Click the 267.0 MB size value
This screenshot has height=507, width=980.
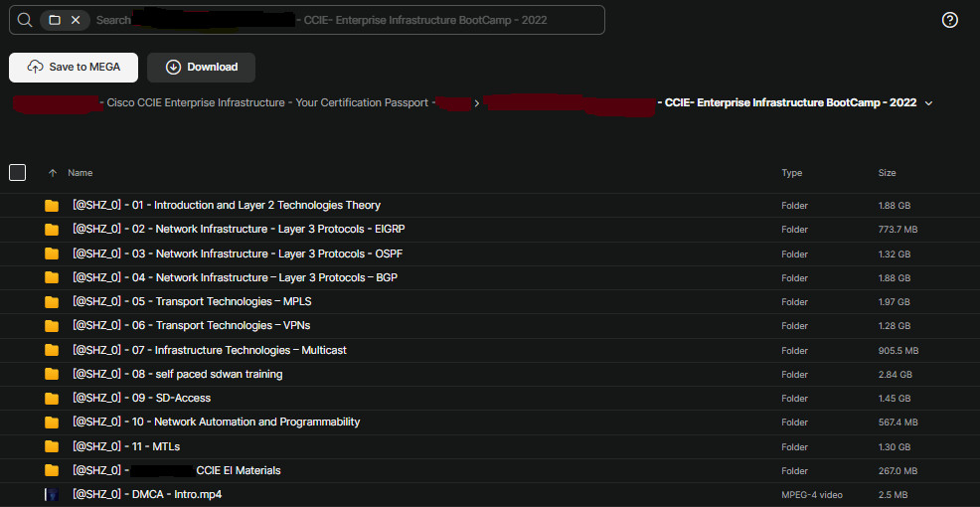(898, 471)
